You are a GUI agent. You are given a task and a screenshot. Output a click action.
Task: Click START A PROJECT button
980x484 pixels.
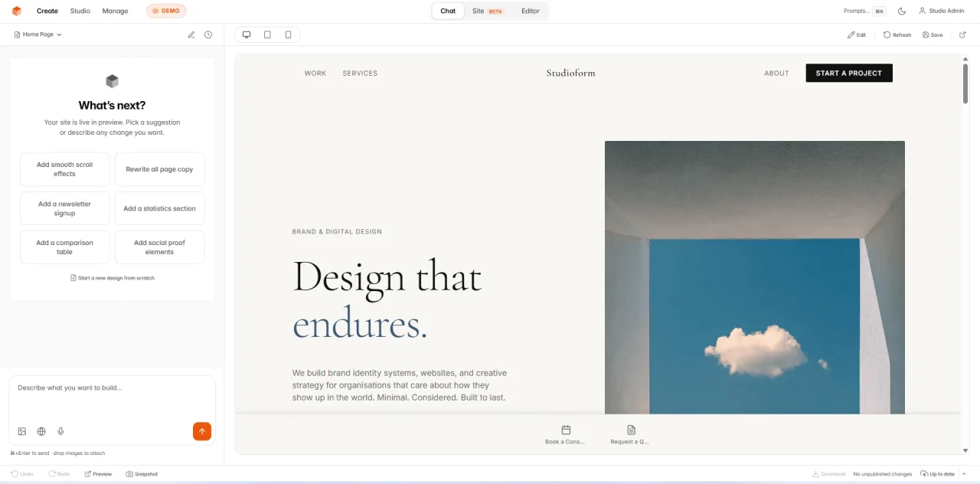click(x=849, y=73)
